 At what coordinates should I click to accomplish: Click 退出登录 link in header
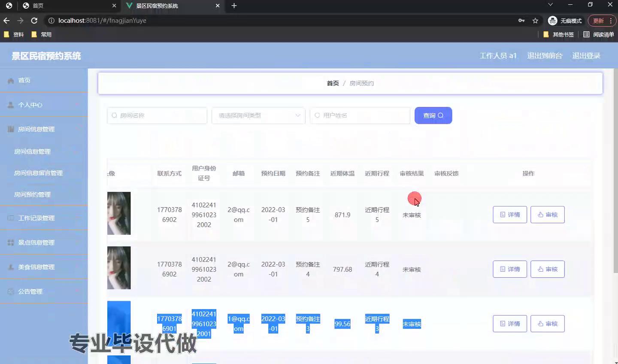(586, 56)
